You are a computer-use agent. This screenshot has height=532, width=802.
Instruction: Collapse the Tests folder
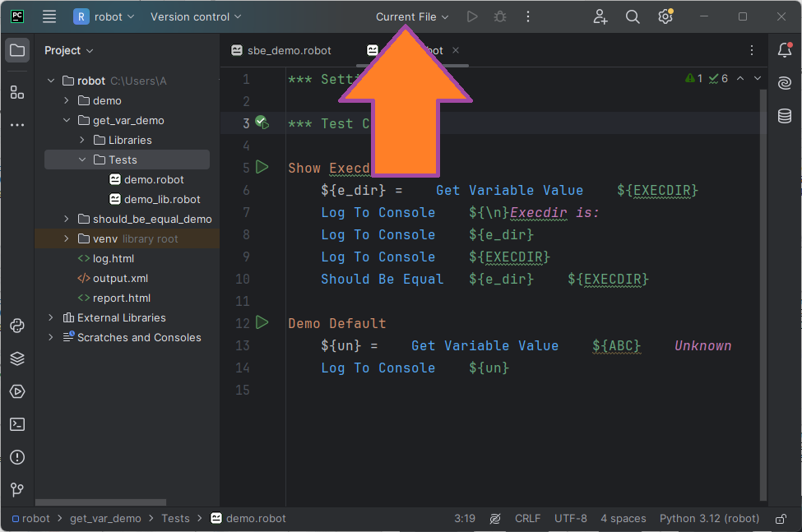pyautogui.click(x=82, y=160)
